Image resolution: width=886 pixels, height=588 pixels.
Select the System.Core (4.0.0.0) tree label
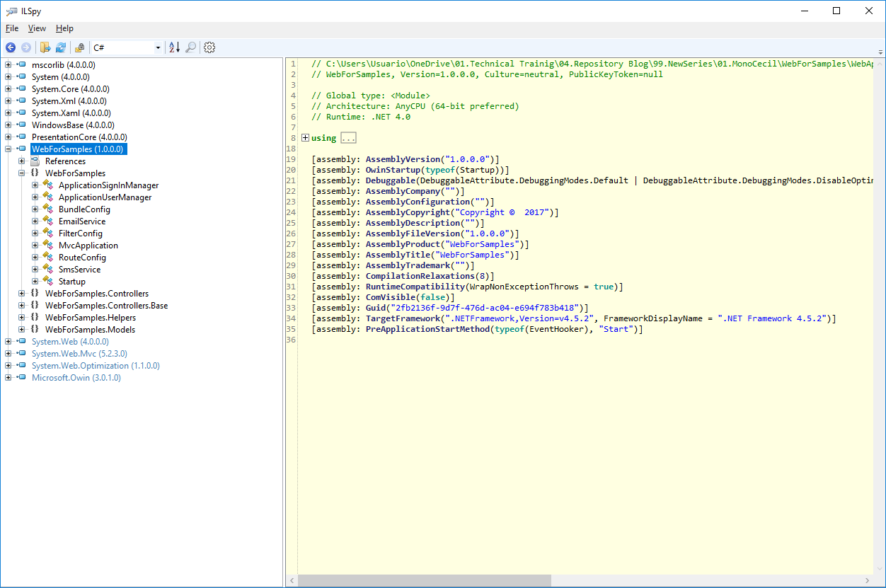point(70,89)
